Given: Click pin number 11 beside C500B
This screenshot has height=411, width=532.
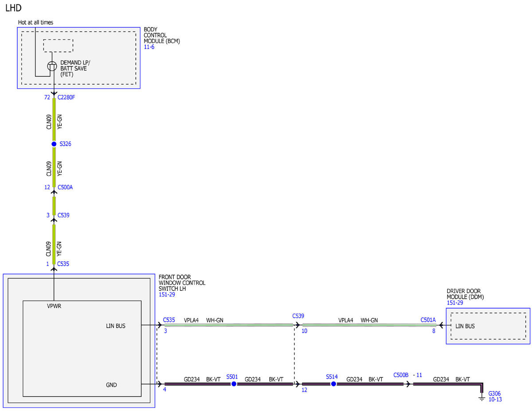Looking at the screenshot, I should coord(419,375).
